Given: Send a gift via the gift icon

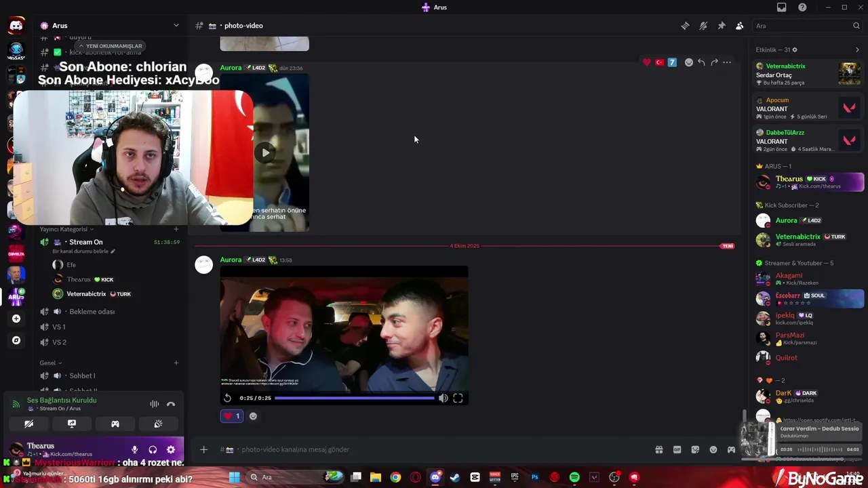Looking at the screenshot, I should point(658,449).
